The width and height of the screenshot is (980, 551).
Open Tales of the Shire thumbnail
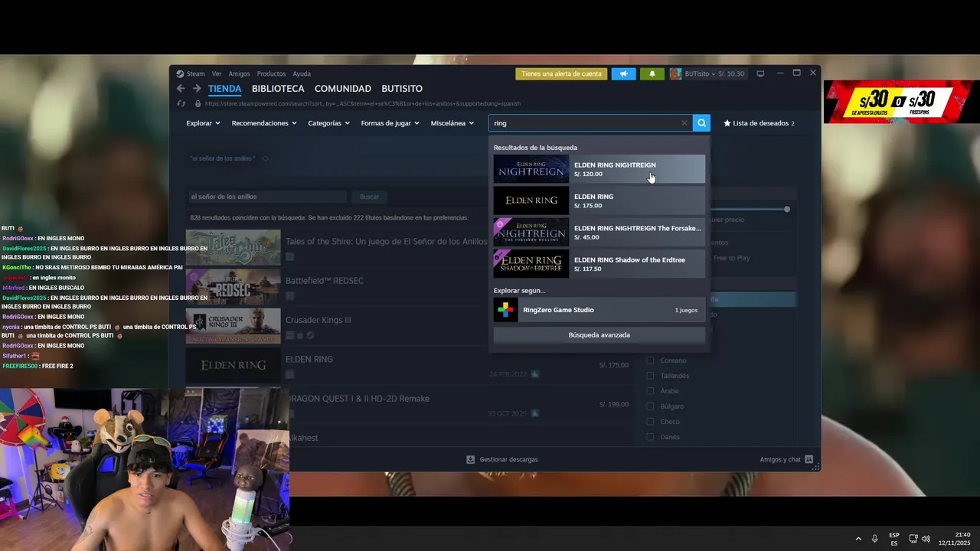click(234, 248)
